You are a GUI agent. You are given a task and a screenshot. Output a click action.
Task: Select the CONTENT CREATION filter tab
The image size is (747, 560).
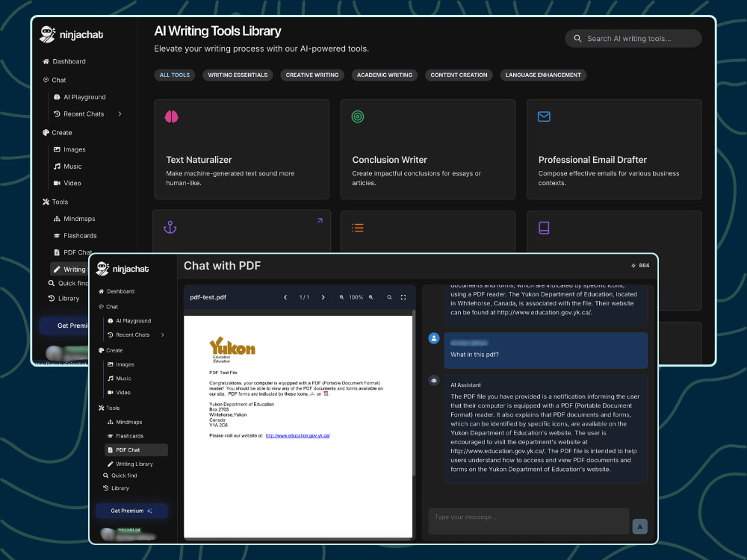pyautogui.click(x=459, y=75)
